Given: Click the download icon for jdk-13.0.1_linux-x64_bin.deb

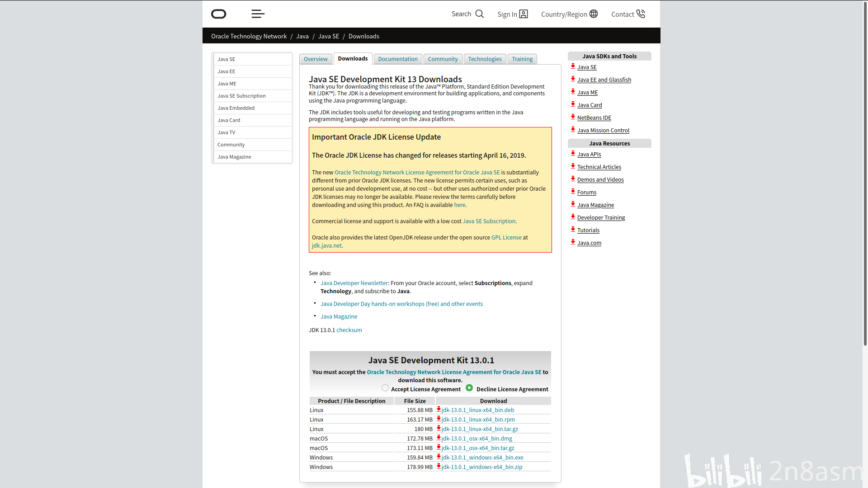Looking at the screenshot, I should pos(439,409).
